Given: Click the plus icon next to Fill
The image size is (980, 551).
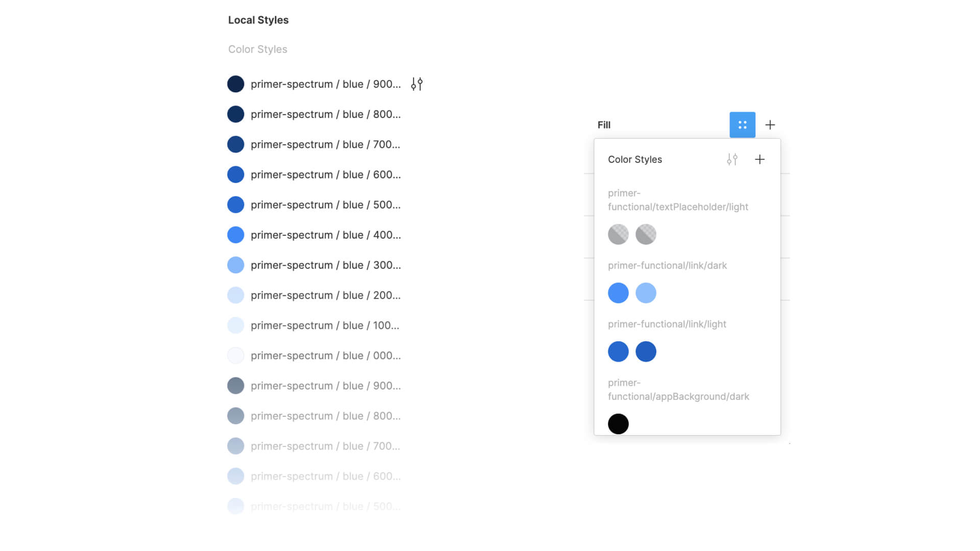Looking at the screenshot, I should point(770,124).
